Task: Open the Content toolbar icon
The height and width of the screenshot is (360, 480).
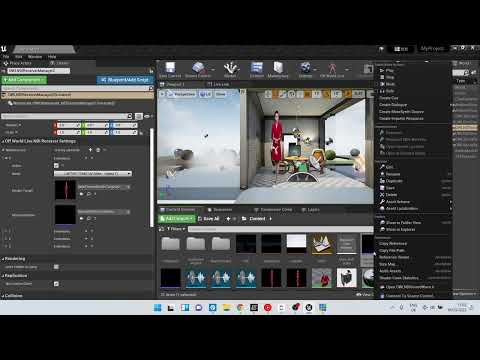Action: click(x=257, y=68)
